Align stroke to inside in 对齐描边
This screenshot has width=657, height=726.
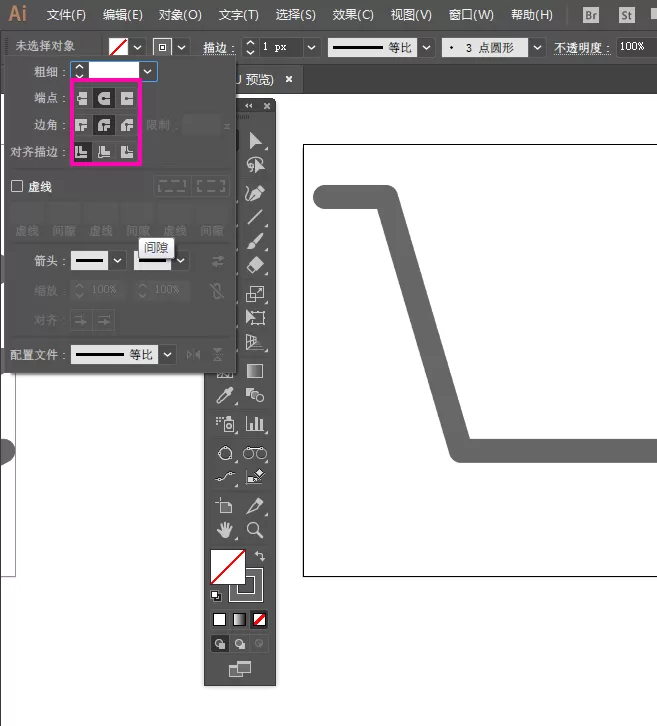click(104, 152)
